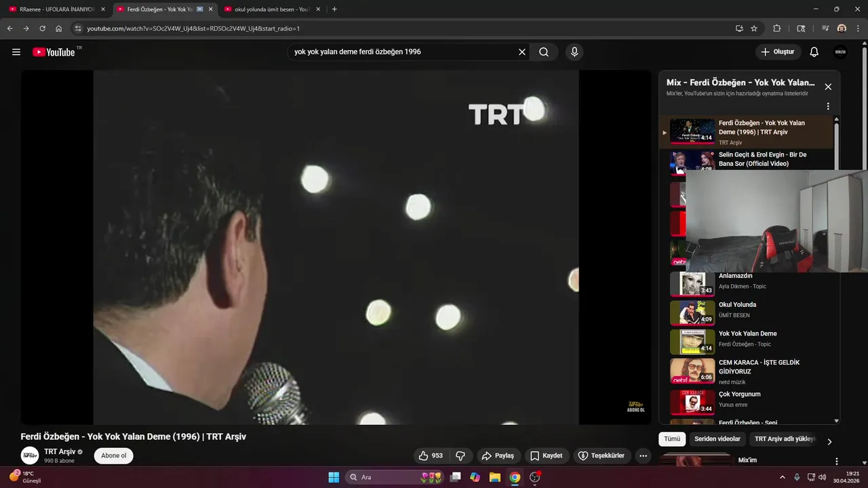Open Copilot from taskbar
868x488 pixels.
[x=475, y=477]
